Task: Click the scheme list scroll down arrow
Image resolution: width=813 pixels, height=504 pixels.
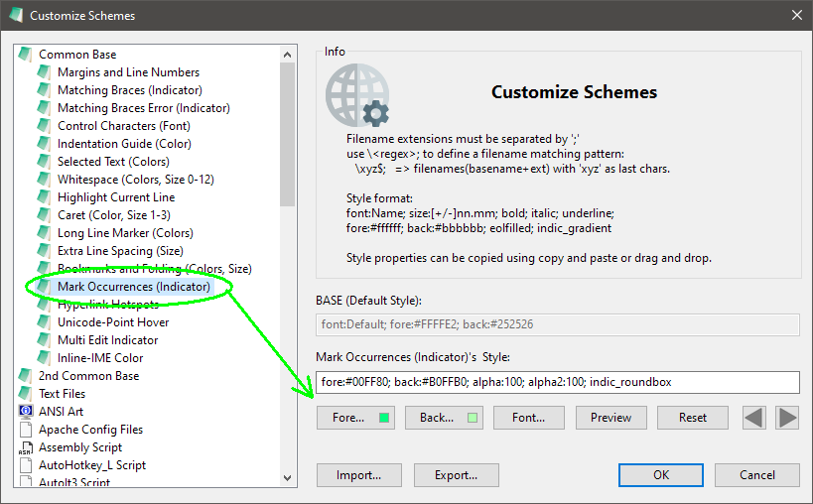Action: click(x=287, y=477)
